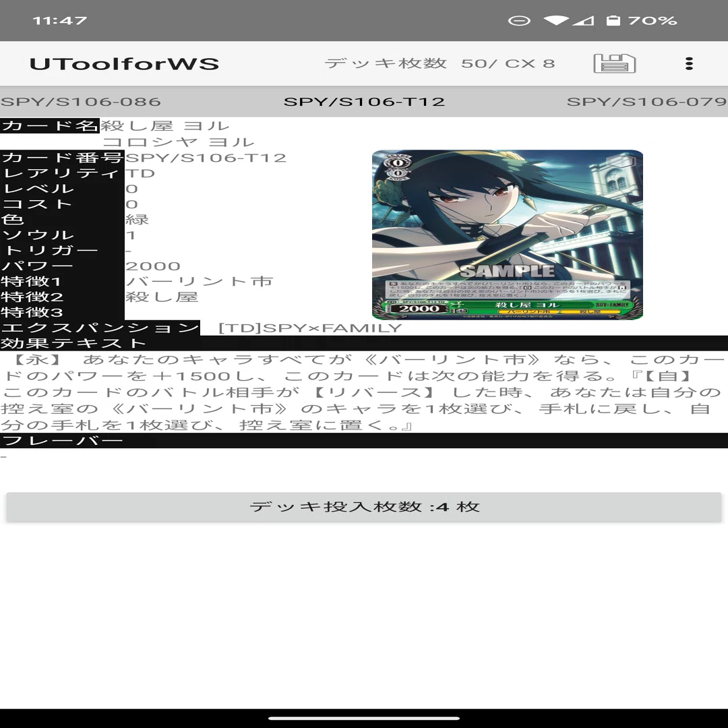
Task: Tap the Wi-Fi status icon
Action: click(555, 20)
